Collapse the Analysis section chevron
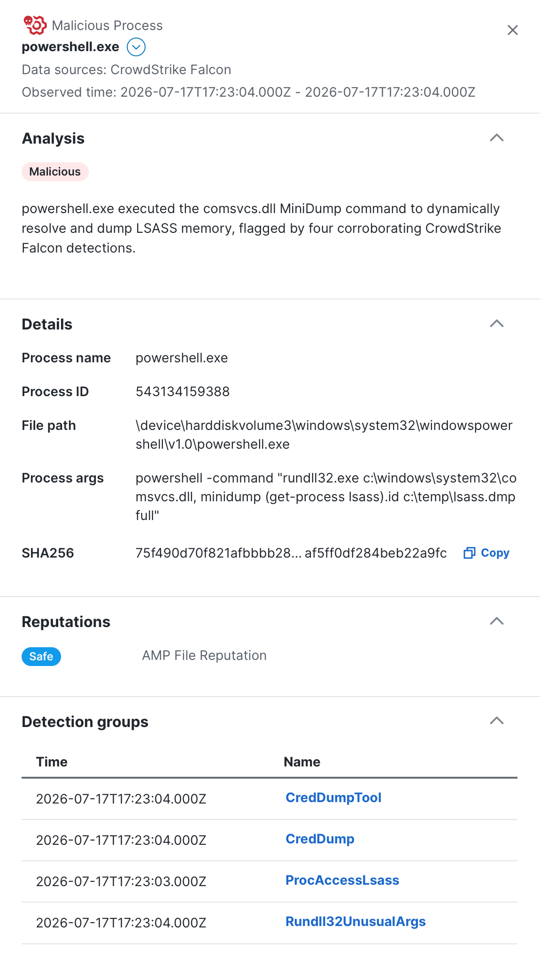The height and width of the screenshot is (980, 540). click(x=497, y=138)
